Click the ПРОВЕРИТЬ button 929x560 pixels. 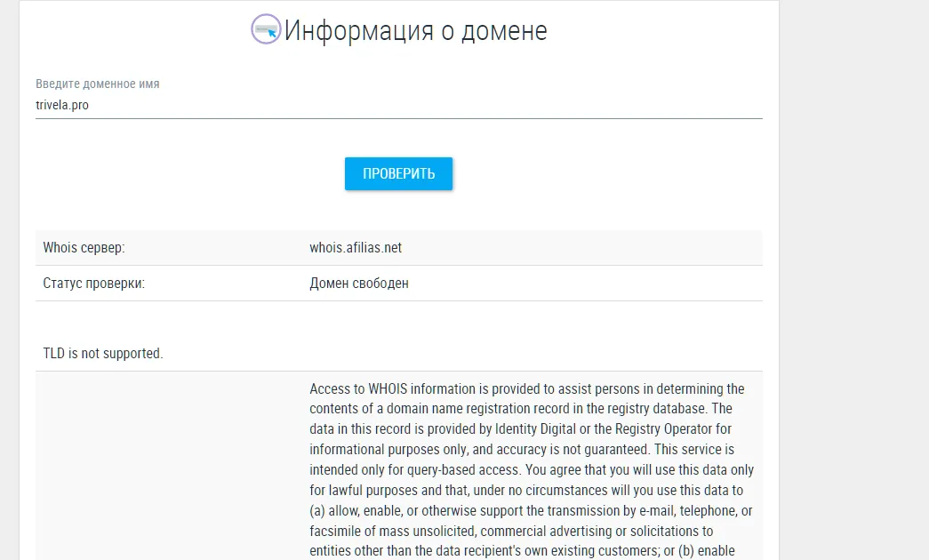point(399,173)
